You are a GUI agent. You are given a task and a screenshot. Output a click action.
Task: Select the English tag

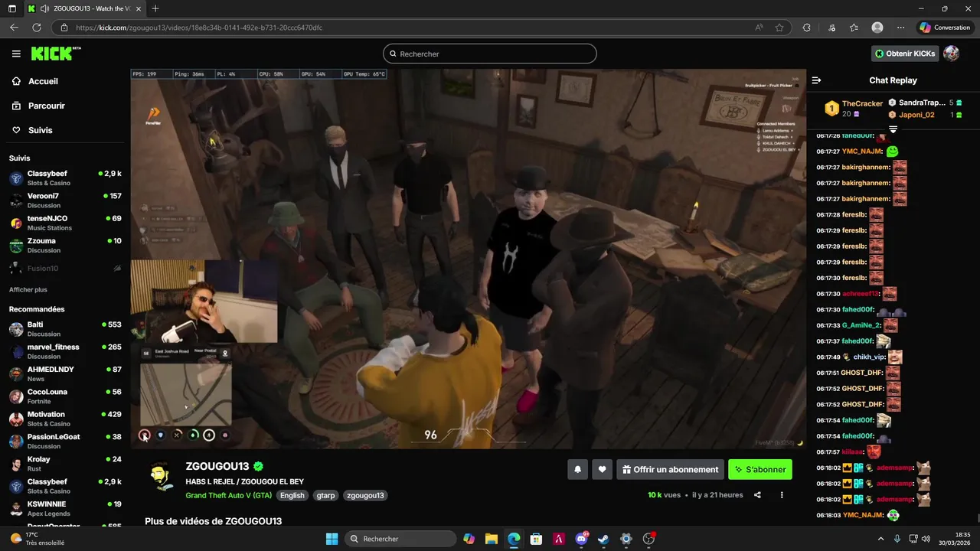(292, 495)
